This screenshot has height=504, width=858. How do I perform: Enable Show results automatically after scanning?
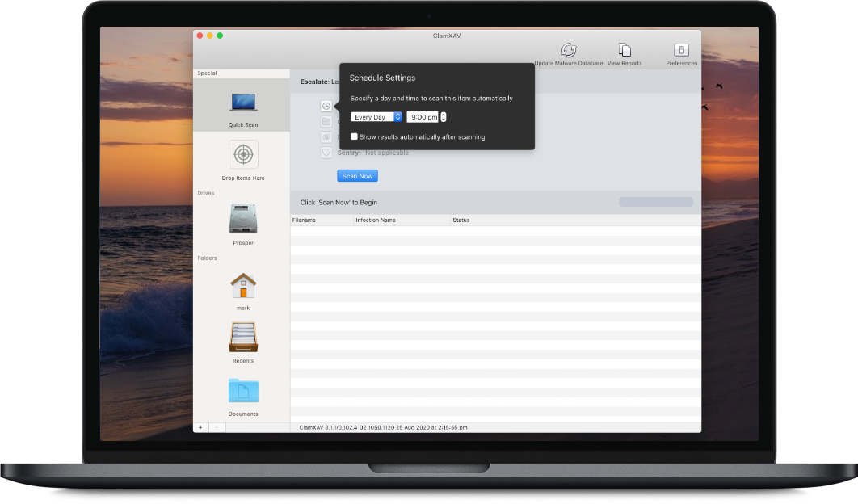354,137
